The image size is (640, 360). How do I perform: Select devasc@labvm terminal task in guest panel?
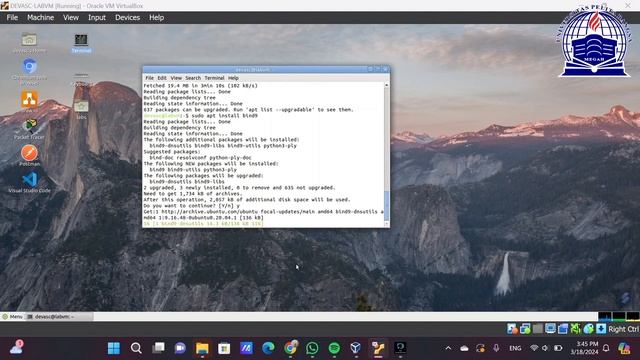click(59, 316)
